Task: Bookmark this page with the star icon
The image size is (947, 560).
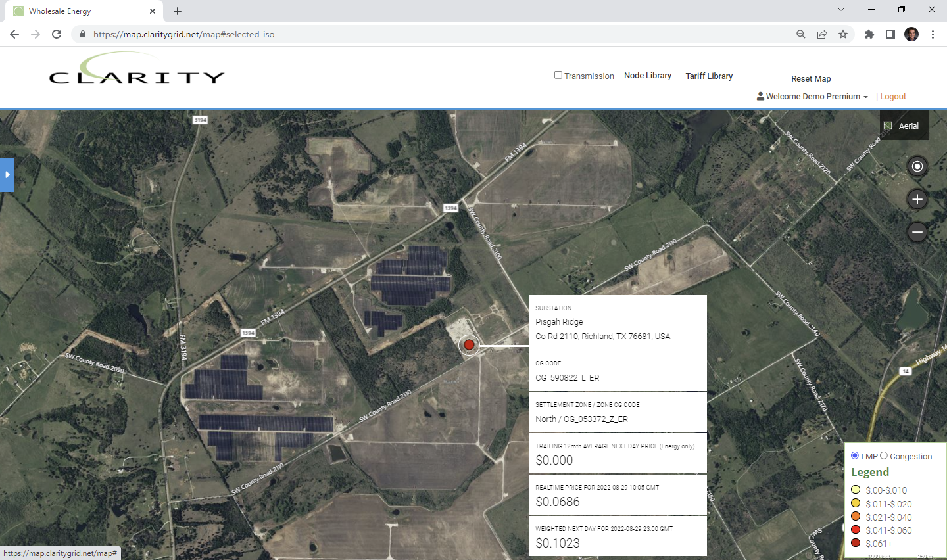Action: pyautogui.click(x=843, y=34)
